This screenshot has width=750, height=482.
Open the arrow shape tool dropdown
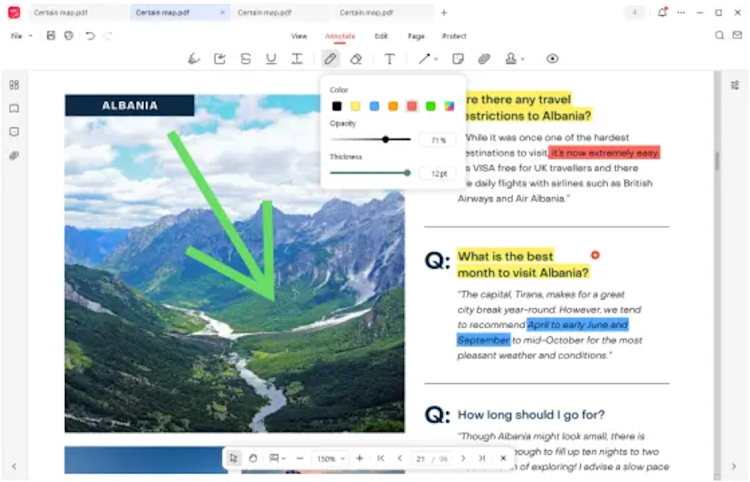[x=436, y=59]
